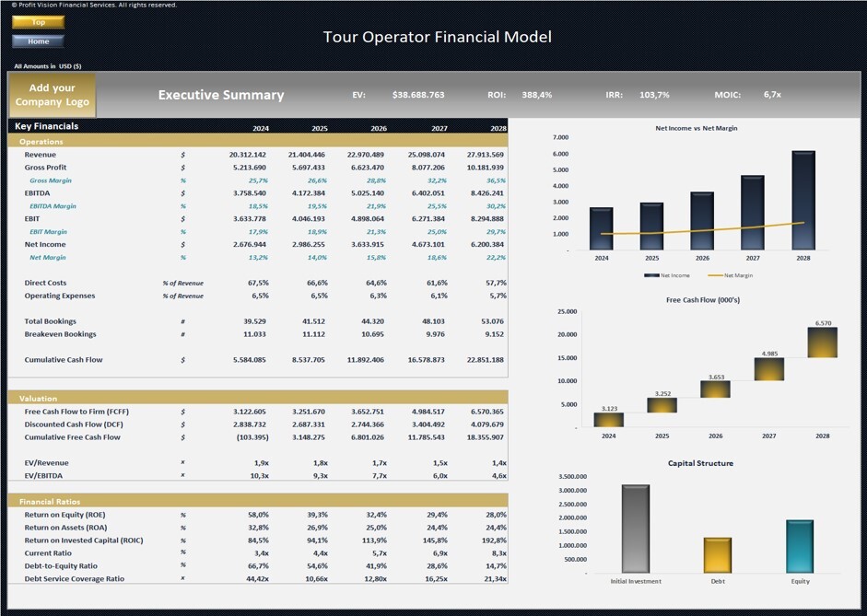867x616 pixels.
Task: Click the Net Income legend color swatch
Action: point(650,273)
